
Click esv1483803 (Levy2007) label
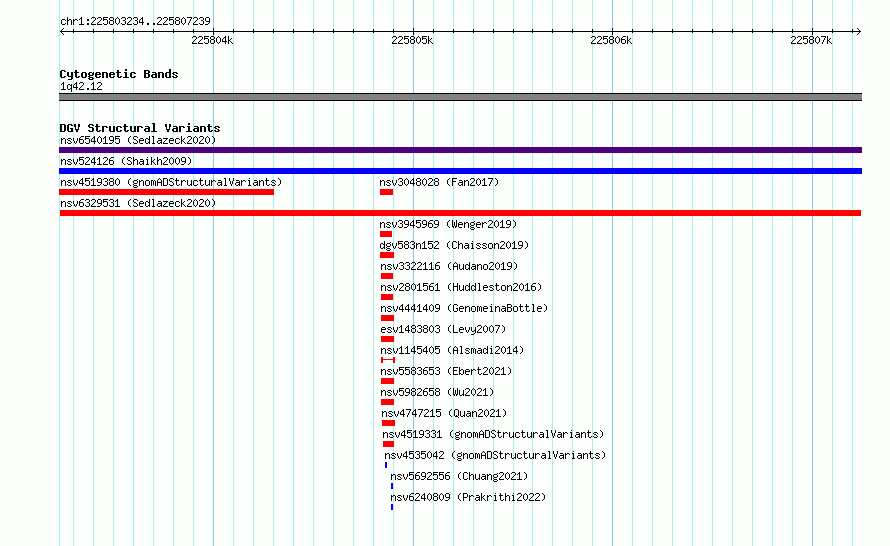click(x=443, y=329)
